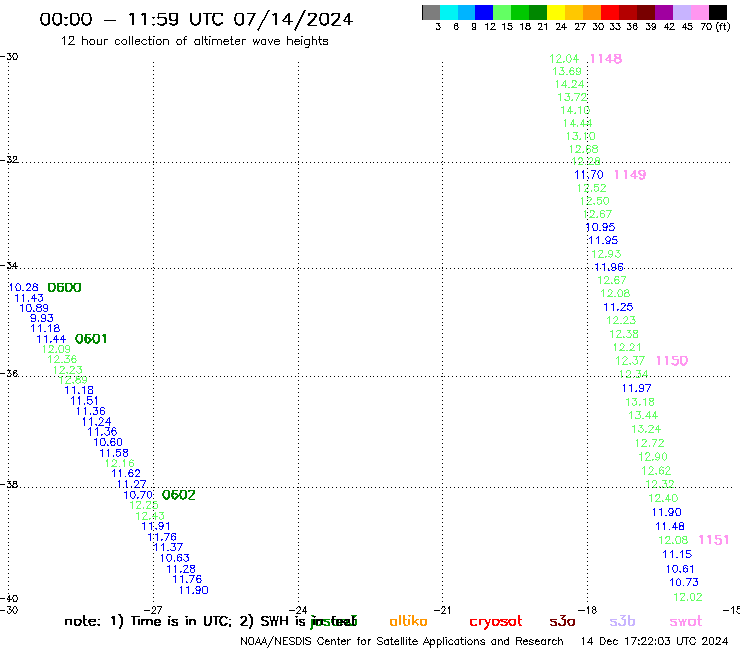Select the latitude axis label -32
This screenshot has height=650, width=740.
click(x=9, y=160)
